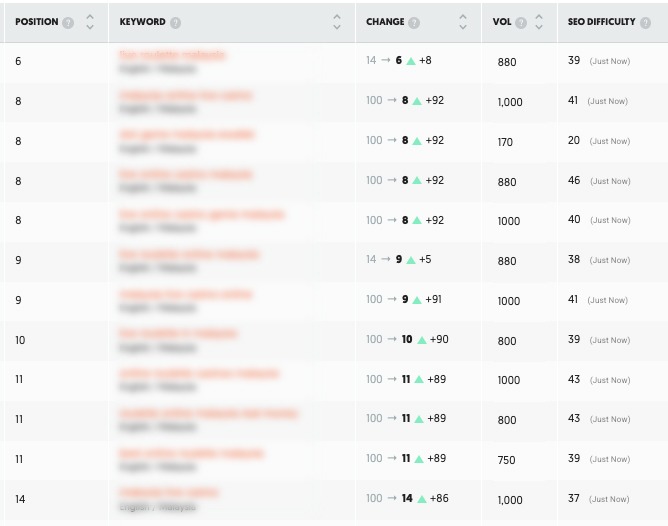The width and height of the screenshot is (668, 526).
Task: Click 'English / Malaysia' text in position 14 row
Action: pos(158,507)
